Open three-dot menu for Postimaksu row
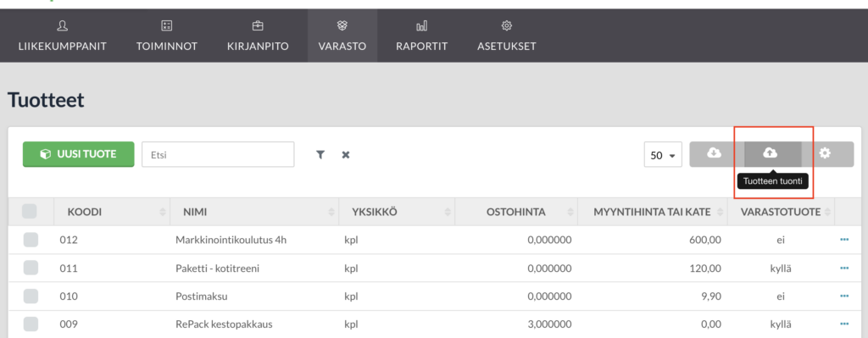This screenshot has width=868, height=338. [x=844, y=296]
